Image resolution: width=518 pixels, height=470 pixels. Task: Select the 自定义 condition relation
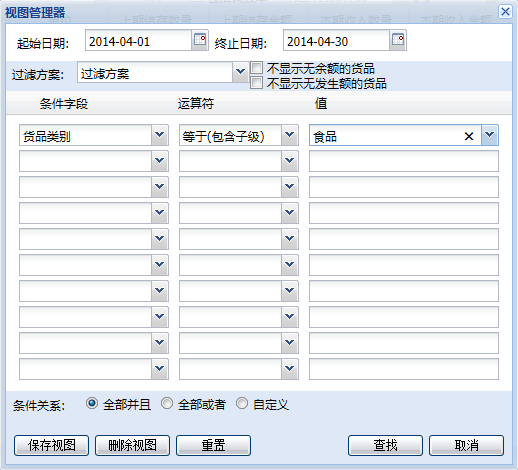click(242, 403)
